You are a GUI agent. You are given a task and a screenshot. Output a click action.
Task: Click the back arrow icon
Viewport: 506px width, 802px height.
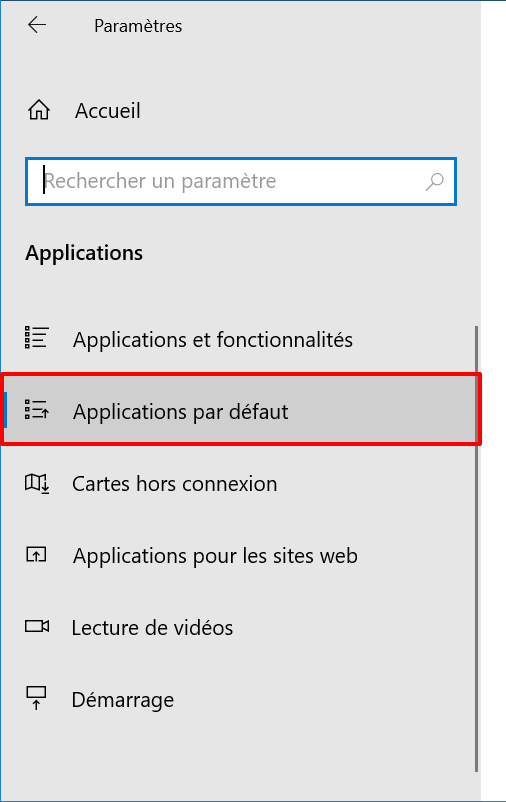point(37,25)
